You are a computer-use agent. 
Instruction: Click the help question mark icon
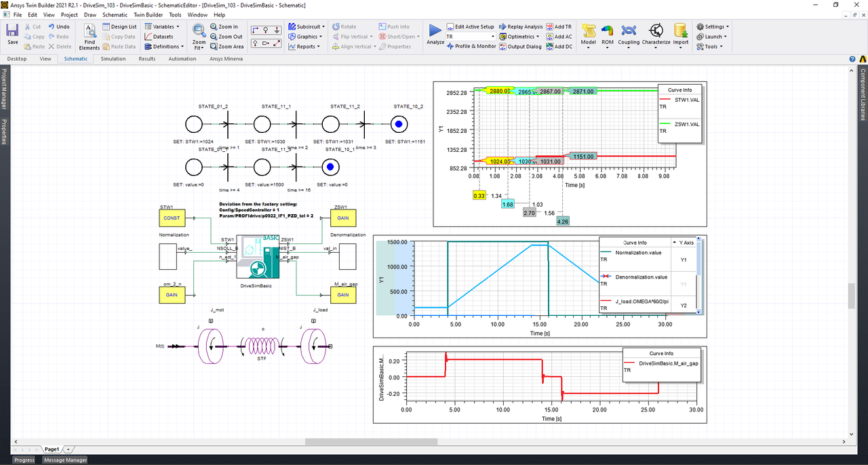point(851,59)
